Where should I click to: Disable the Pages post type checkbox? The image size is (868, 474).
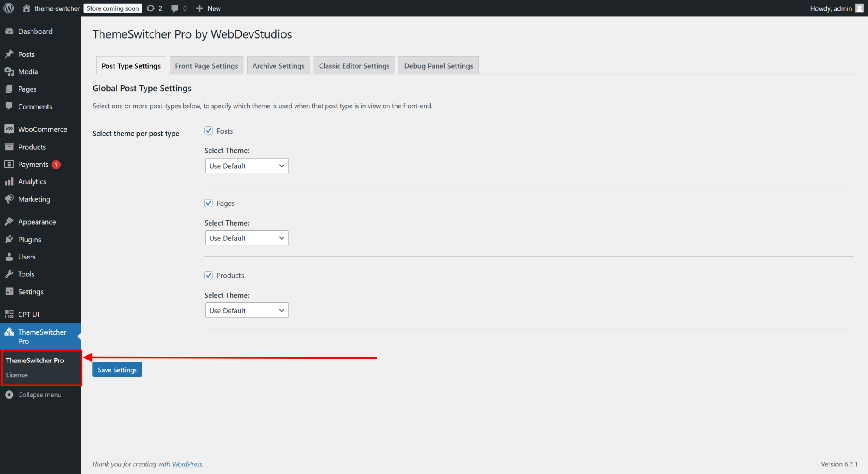pos(208,203)
